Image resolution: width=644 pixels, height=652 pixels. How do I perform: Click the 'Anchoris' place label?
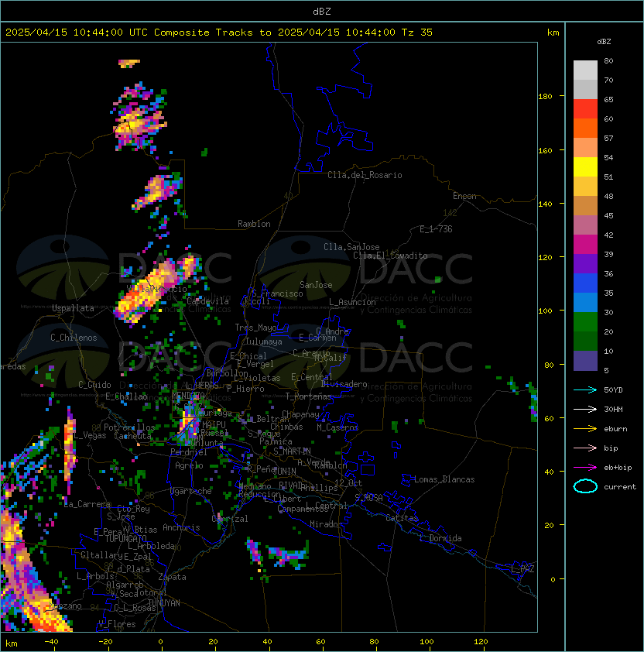pos(181,527)
